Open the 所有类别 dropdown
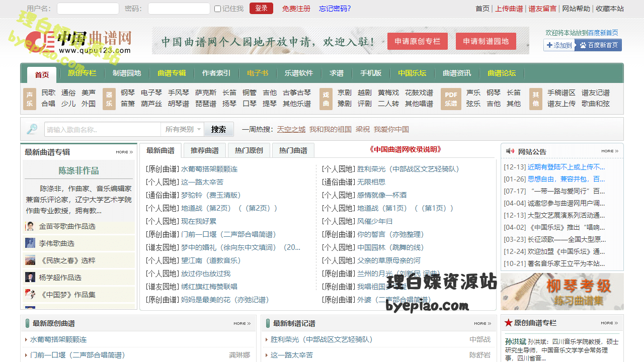The height and width of the screenshot is (362, 644). pos(183,129)
